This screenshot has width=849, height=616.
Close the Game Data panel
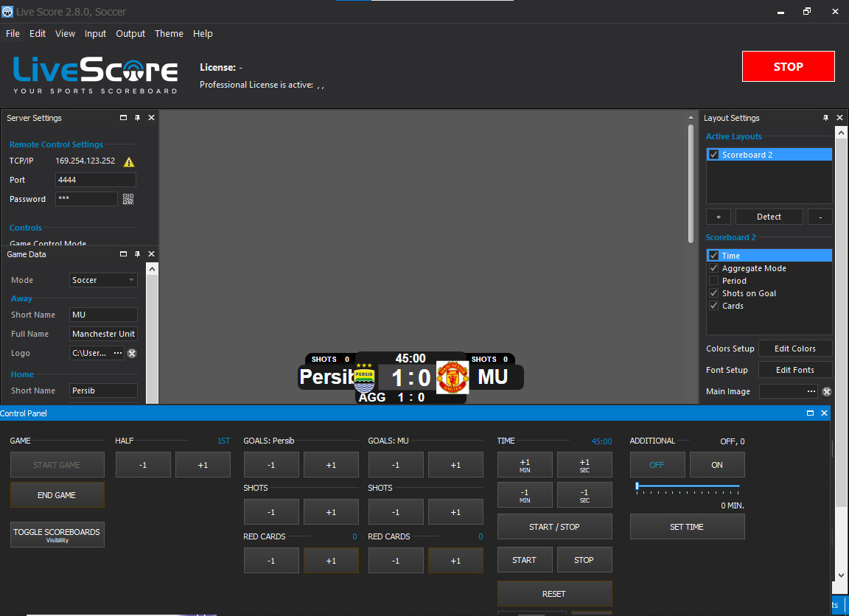[152, 254]
